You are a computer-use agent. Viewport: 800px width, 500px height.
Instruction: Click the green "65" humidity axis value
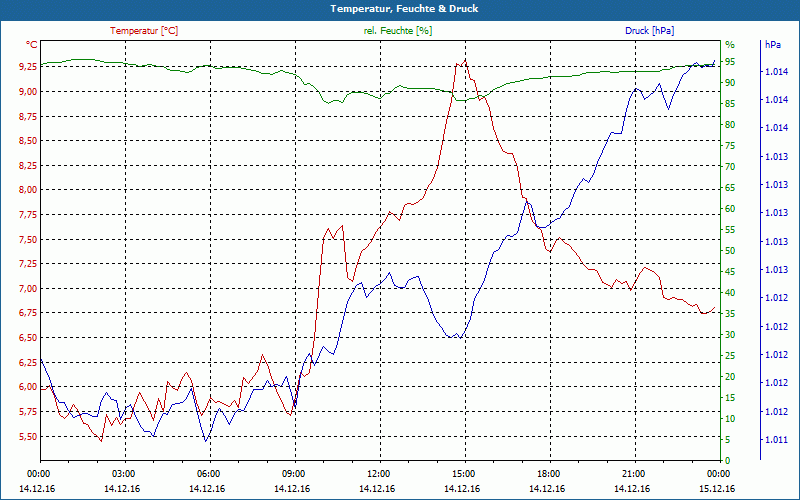(730, 188)
